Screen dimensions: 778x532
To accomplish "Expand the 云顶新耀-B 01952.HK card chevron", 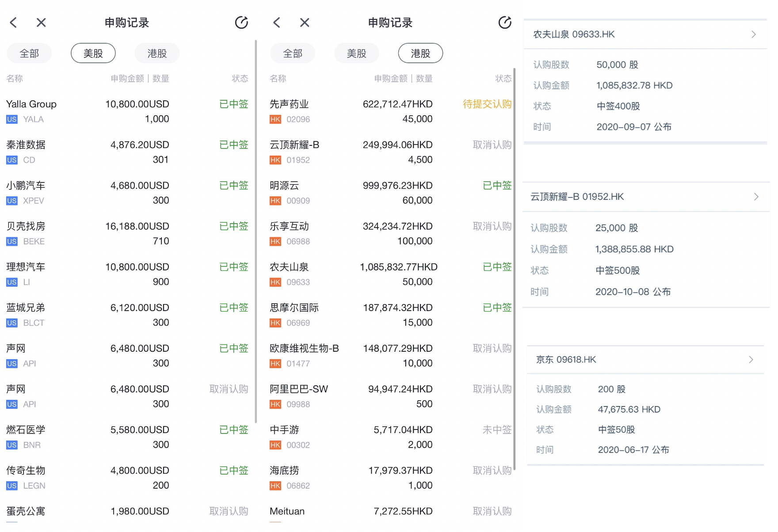I will [756, 197].
